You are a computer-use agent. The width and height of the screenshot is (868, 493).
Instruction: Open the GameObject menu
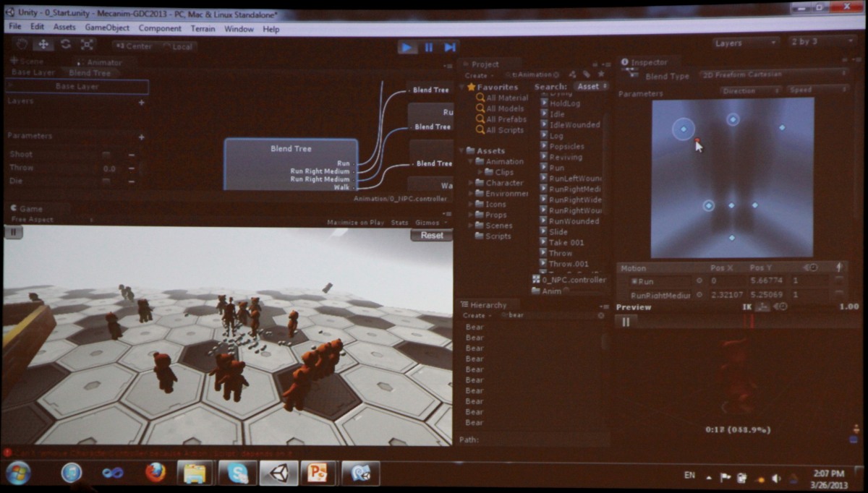(107, 28)
